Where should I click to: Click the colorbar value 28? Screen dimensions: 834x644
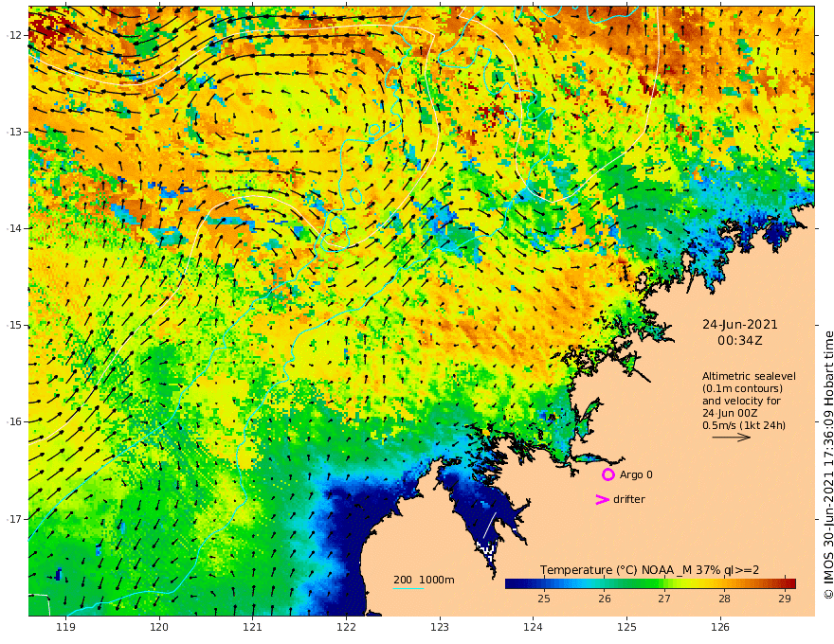click(x=724, y=599)
